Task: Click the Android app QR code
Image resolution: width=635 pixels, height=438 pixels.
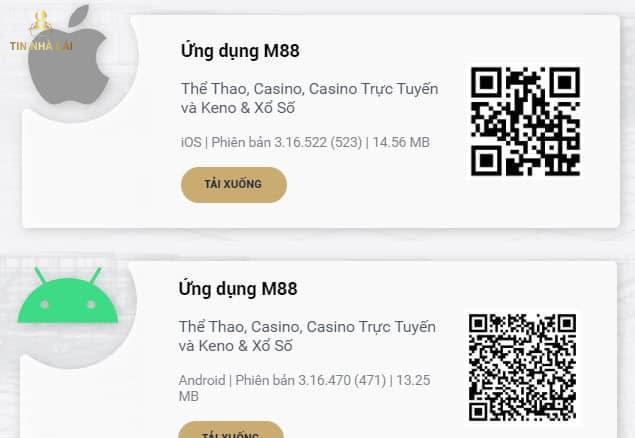Action: click(x=523, y=366)
